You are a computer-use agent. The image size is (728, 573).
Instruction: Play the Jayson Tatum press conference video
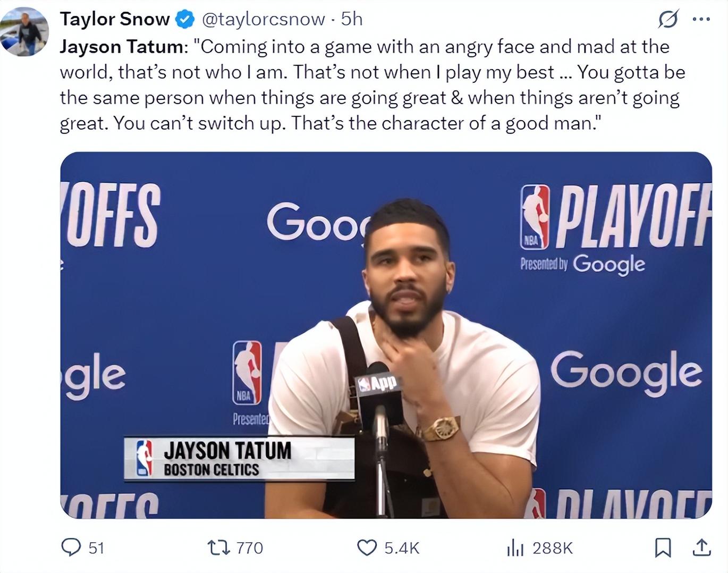pyautogui.click(x=386, y=335)
